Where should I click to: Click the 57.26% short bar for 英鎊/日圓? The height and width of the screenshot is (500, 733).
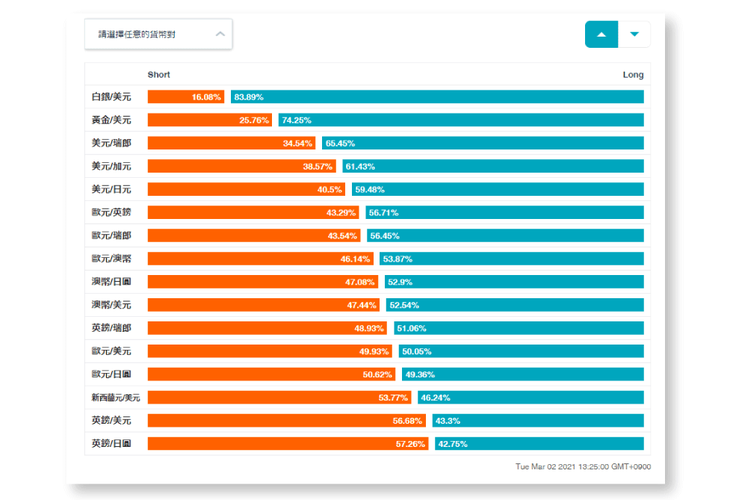click(288, 443)
